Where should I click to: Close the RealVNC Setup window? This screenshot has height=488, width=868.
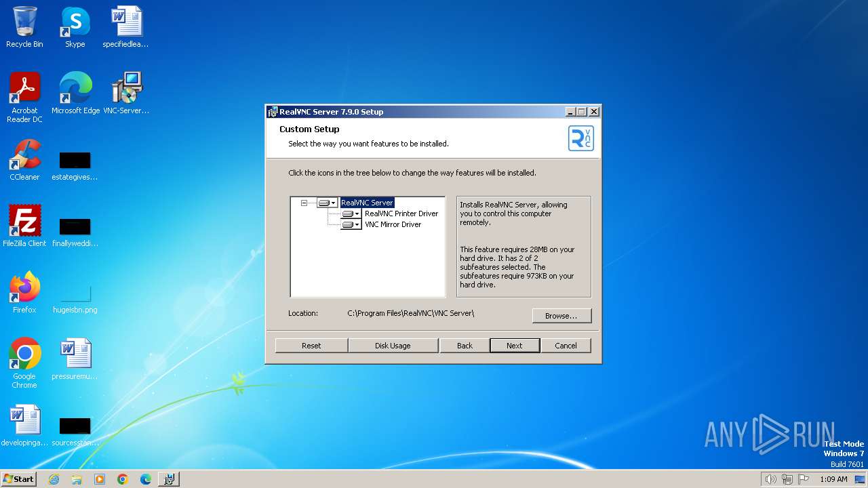(594, 112)
